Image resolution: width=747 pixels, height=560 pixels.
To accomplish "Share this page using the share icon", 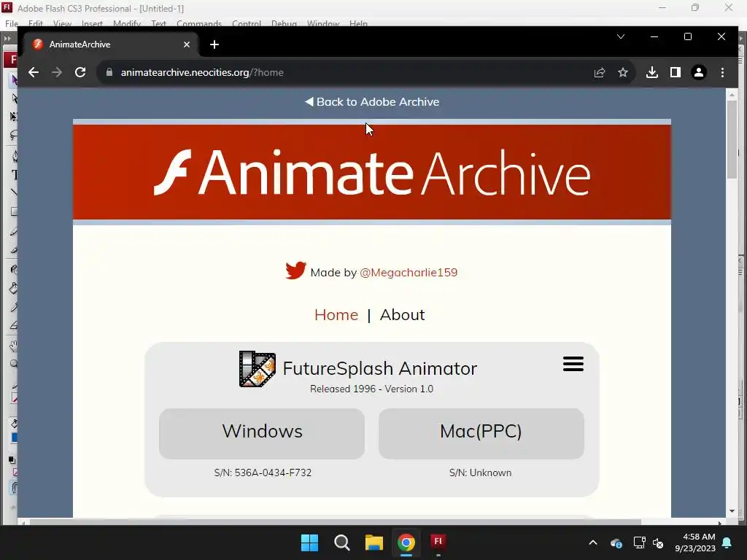I will (600, 72).
